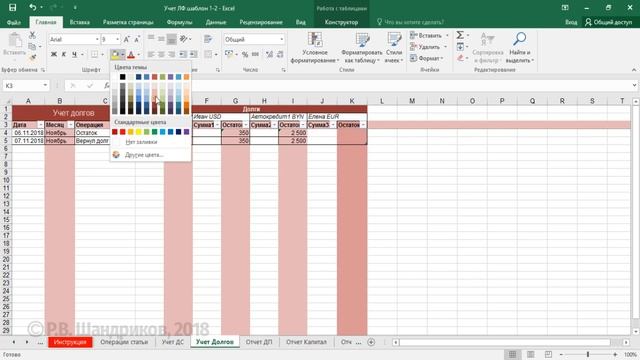640x360 pixels.
Task: Switch to the Формулы ribbon tab
Action: pyautogui.click(x=179, y=22)
